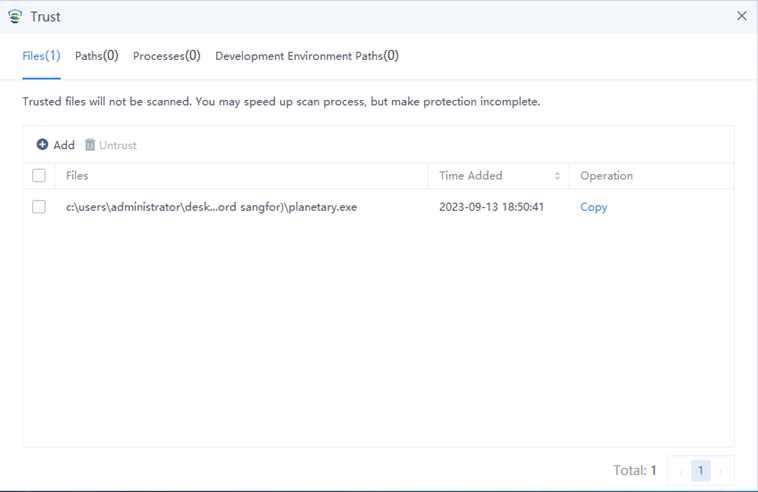
Task: Click the next page arrow
Action: pyautogui.click(x=721, y=471)
